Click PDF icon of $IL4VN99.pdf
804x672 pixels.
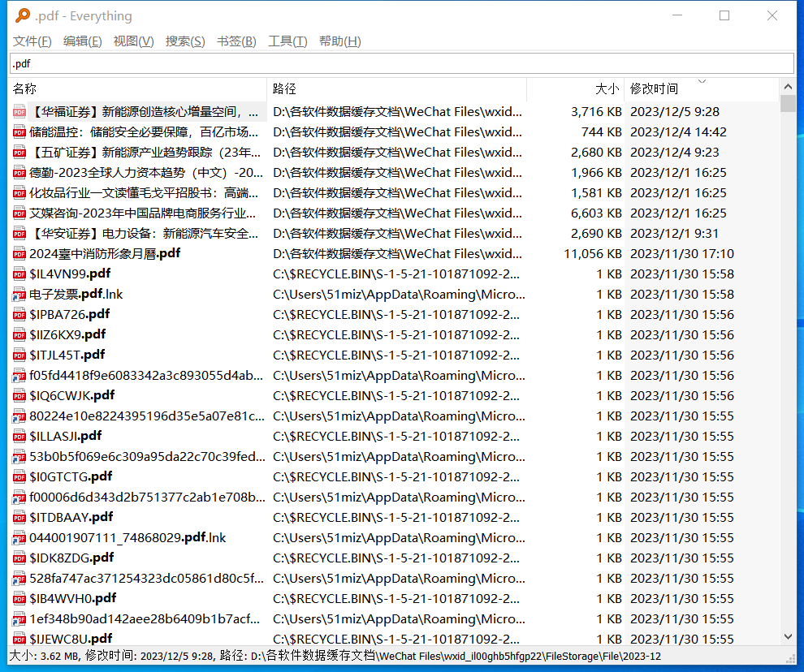click(x=19, y=274)
